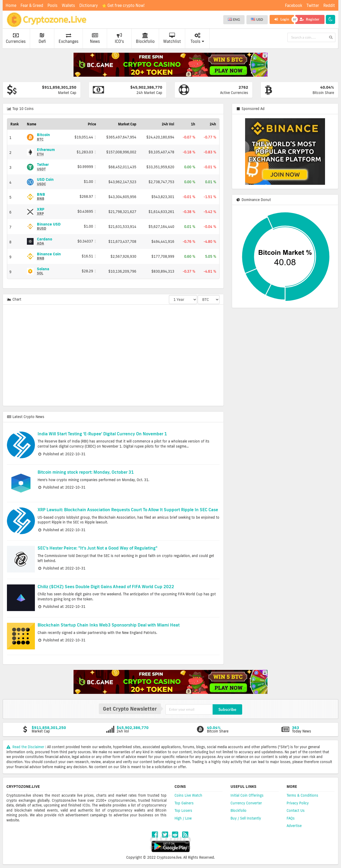
Task: Open the BTC chart coin dropdown
Action: click(x=208, y=300)
